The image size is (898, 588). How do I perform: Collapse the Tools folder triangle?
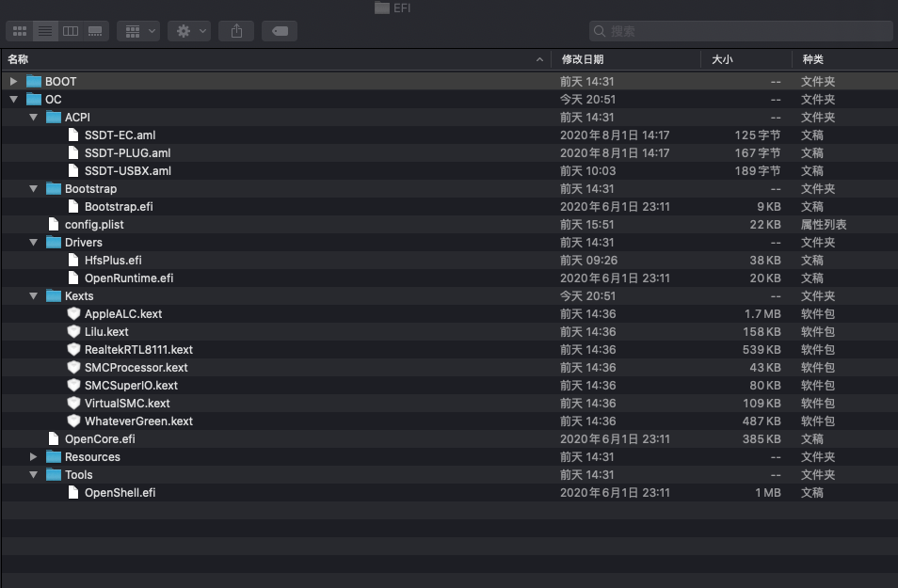33,475
